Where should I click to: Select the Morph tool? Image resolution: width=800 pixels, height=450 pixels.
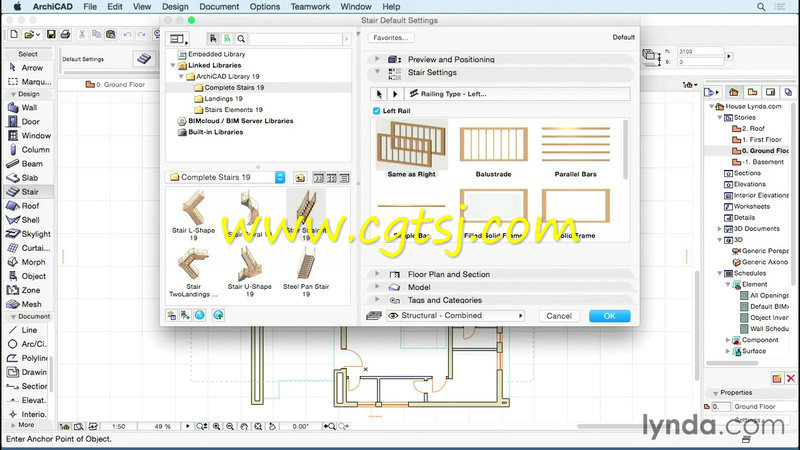(28, 262)
